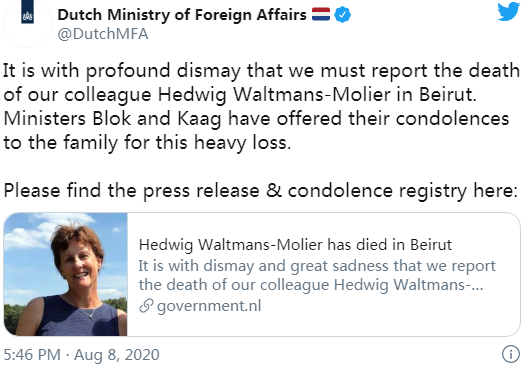This screenshot has width=528, height=370.
Task: Click the 'Please find the press release' line
Action: pyautogui.click(x=260, y=191)
